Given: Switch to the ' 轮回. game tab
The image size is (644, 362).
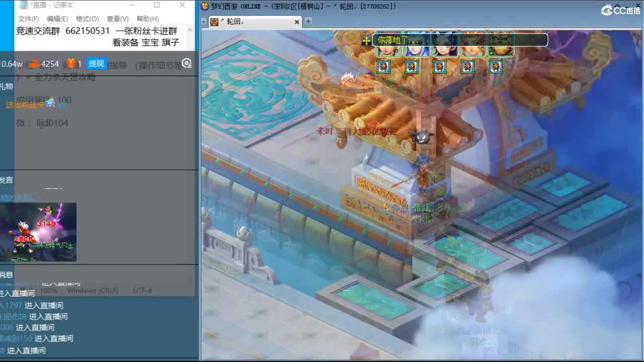Looking at the screenshot, I should [x=256, y=22].
